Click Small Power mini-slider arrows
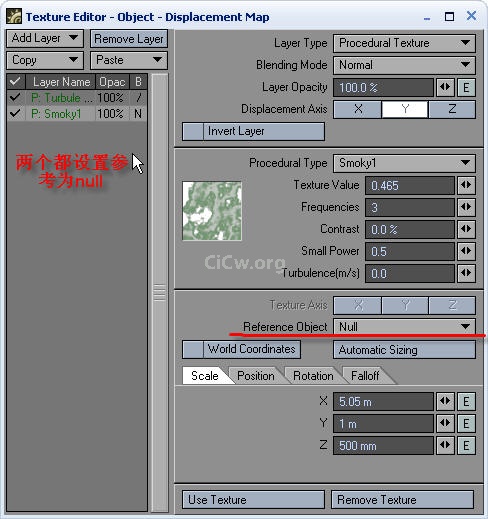This screenshot has width=488, height=519. 466,251
